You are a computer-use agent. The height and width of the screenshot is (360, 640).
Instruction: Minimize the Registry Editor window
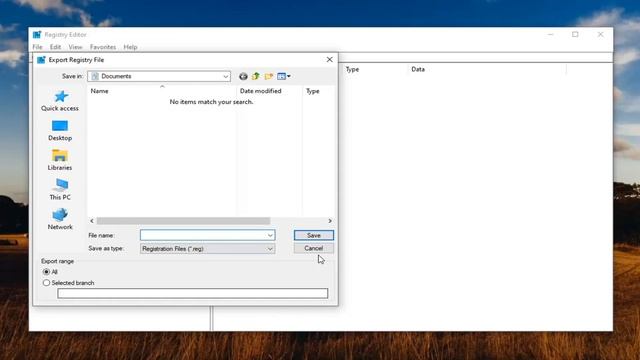551,35
